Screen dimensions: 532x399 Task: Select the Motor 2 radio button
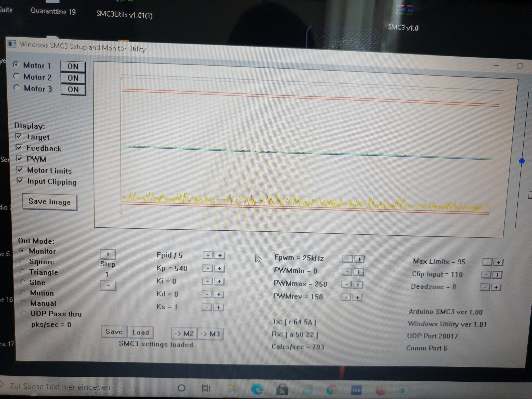(x=16, y=76)
